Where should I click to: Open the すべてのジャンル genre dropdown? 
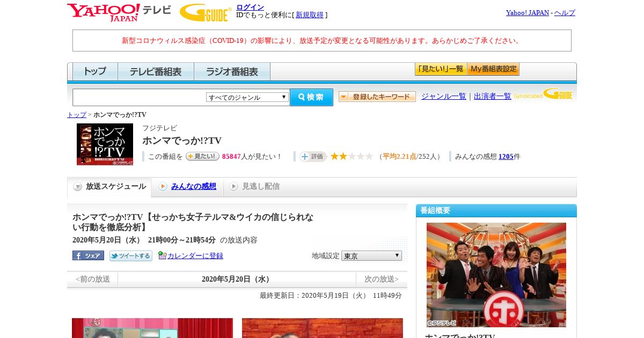[x=247, y=97]
